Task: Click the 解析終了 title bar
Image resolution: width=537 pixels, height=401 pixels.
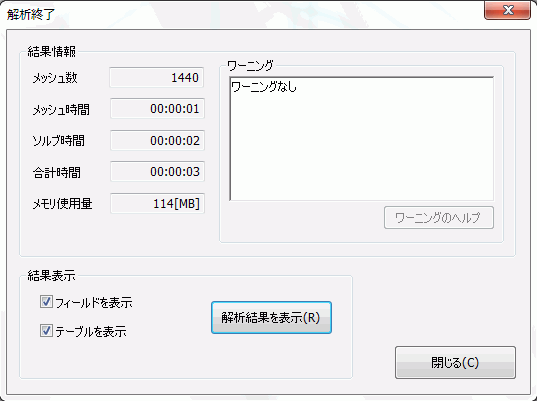Action: tap(240, 14)
